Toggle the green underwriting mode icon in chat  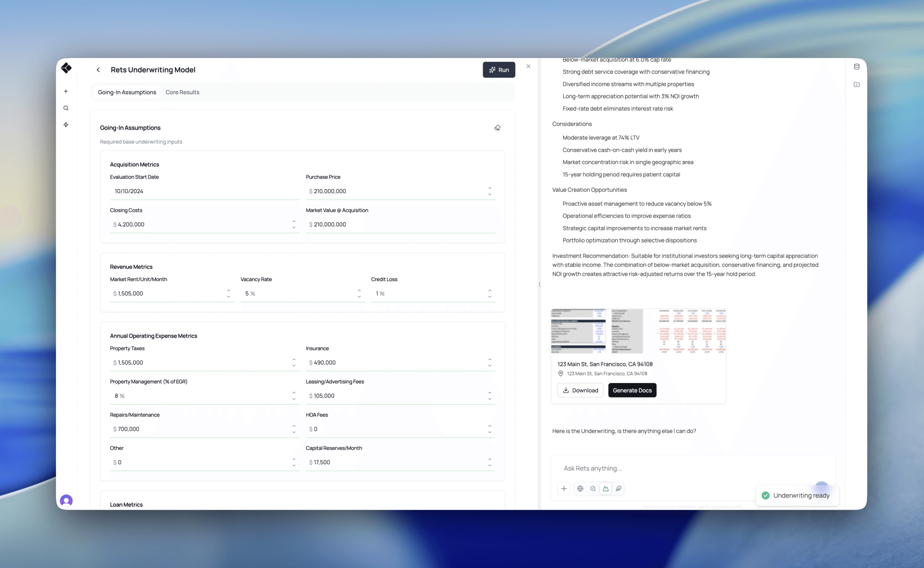(606, 488)
